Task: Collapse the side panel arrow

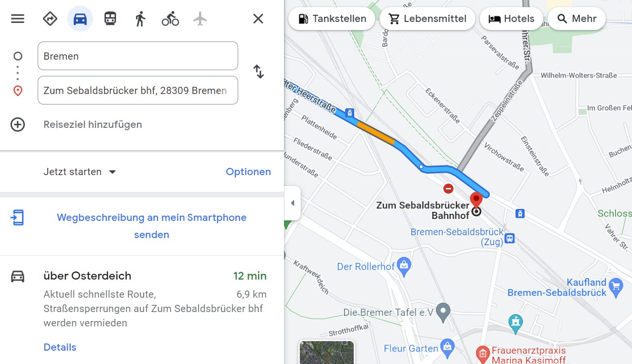Action: (293, 203)
